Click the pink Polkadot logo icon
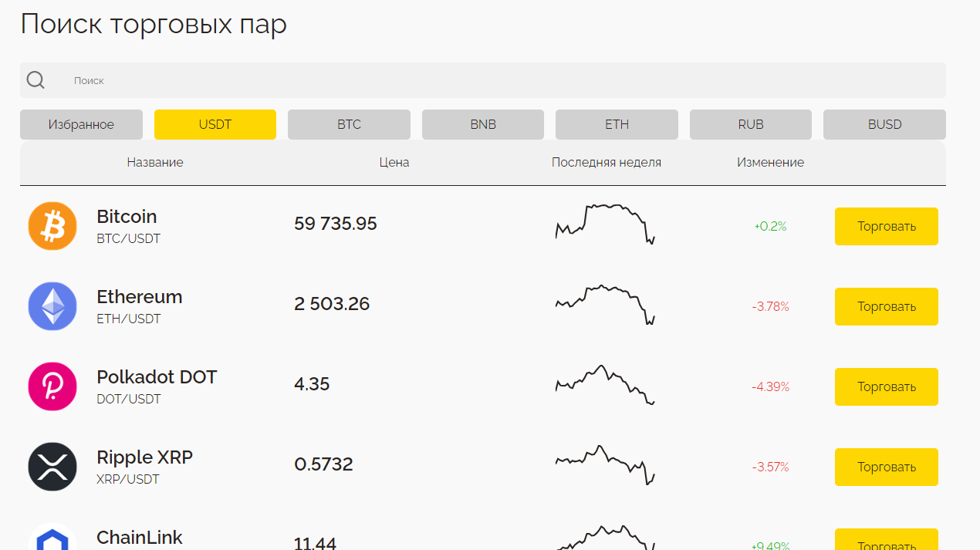The image size is (980, 550). (52, 386)
